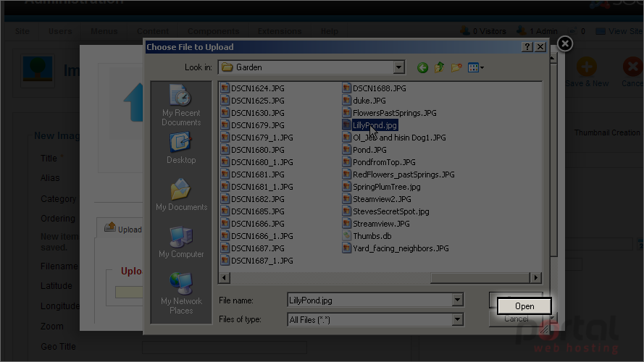Select file DSCN1680.JPG

point(252,150)
